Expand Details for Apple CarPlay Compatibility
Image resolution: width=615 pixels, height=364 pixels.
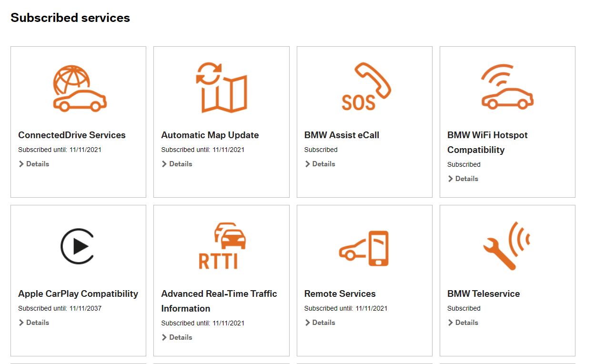coord(34,323)
